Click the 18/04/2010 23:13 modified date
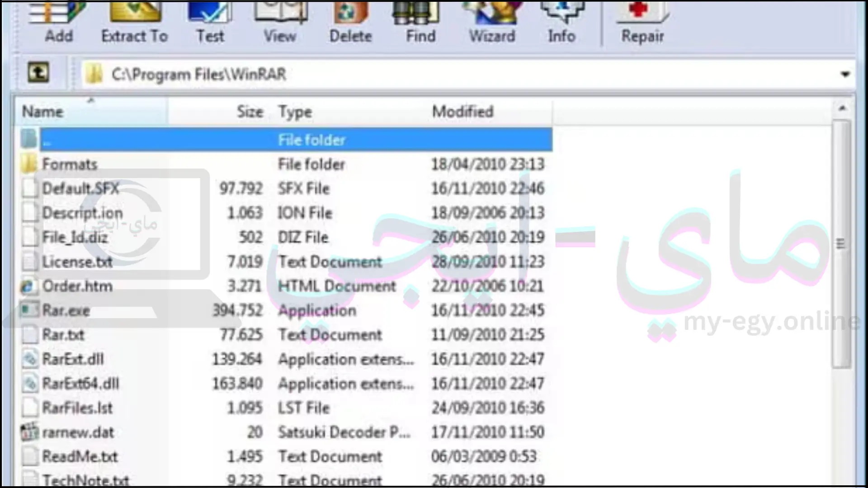The image size is (868, 488). pos(487,164)
